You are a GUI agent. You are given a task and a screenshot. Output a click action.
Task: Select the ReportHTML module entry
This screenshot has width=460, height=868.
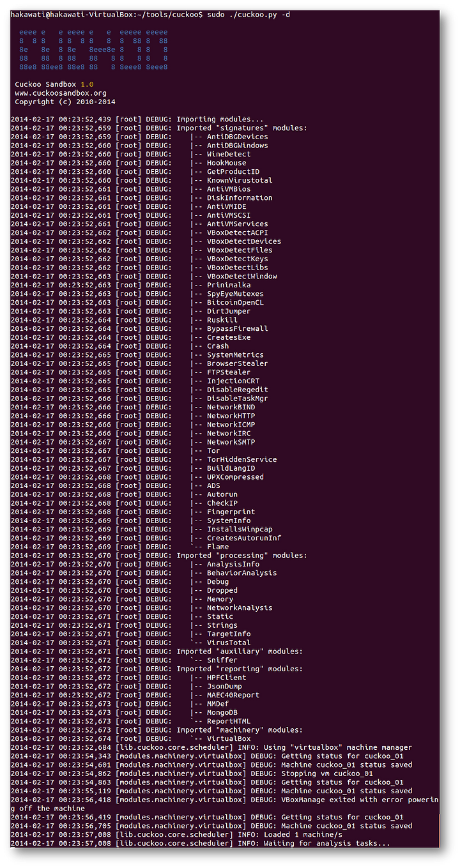pyautogui.click(x=229, y=722)
